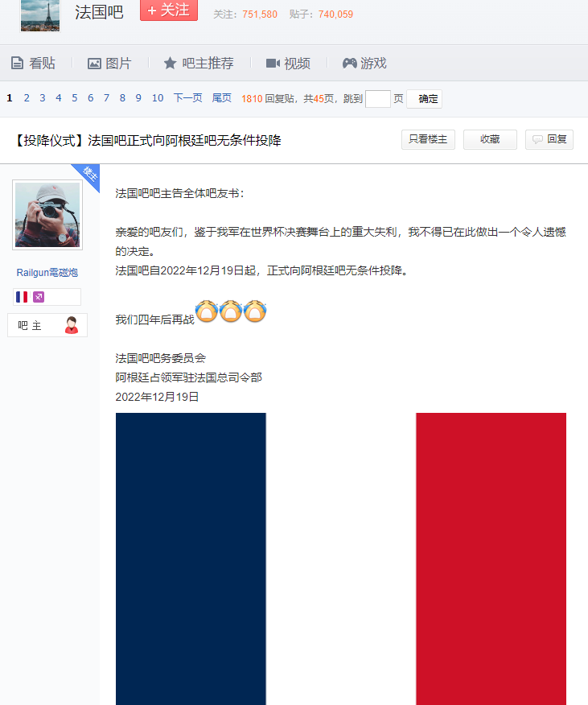This screenshot has width=588, height=705.
Task: Click the signature line 法国吧吧务委员会
Action: pos(161,358)
